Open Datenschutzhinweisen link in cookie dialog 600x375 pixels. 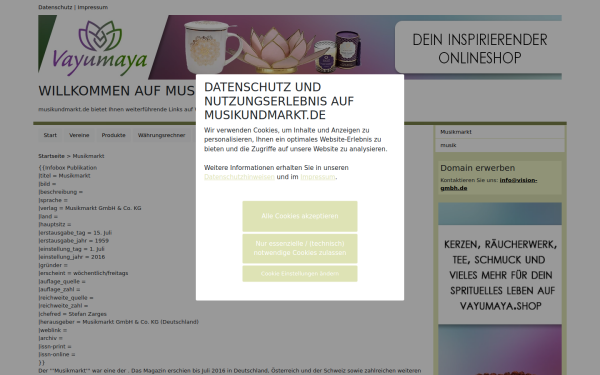point(239,177)
